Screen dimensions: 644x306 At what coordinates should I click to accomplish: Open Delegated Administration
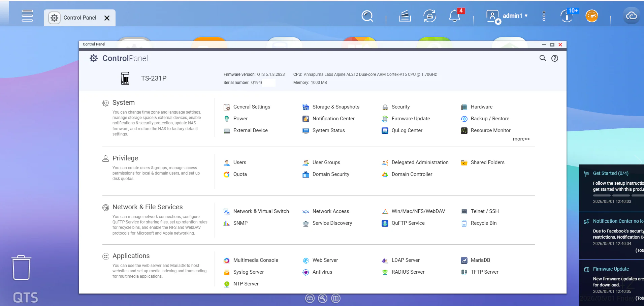click(415, 162)
